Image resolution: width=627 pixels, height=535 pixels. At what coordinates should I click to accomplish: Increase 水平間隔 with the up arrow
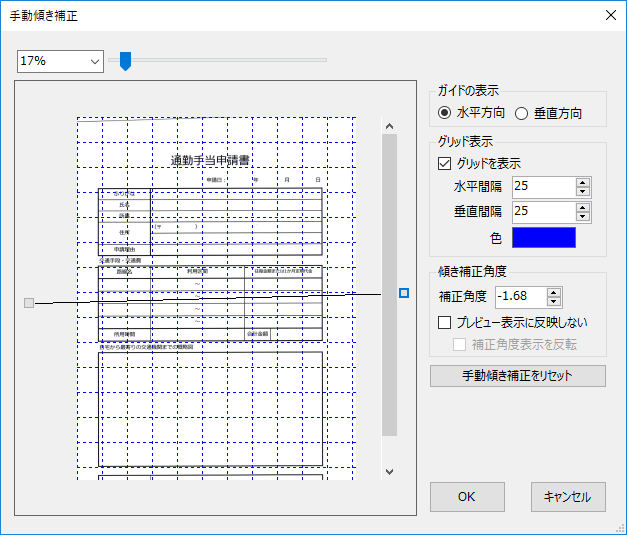[583, 182]
